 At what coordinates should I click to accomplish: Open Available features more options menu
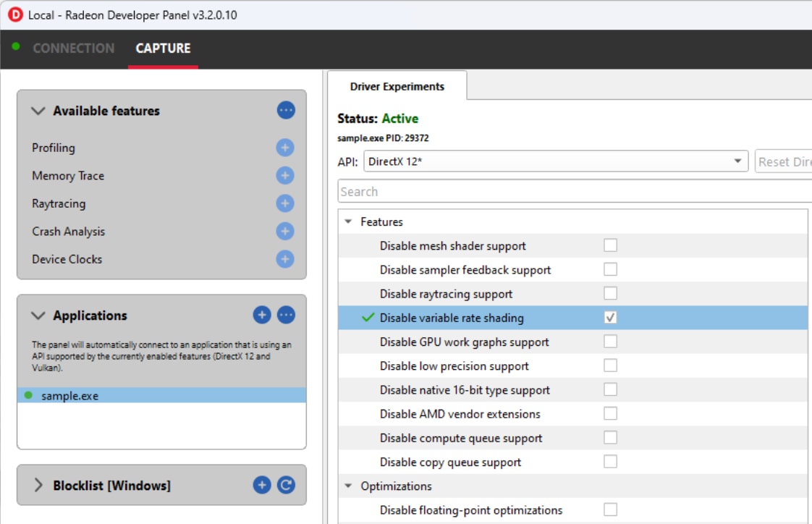coord(286,111)
